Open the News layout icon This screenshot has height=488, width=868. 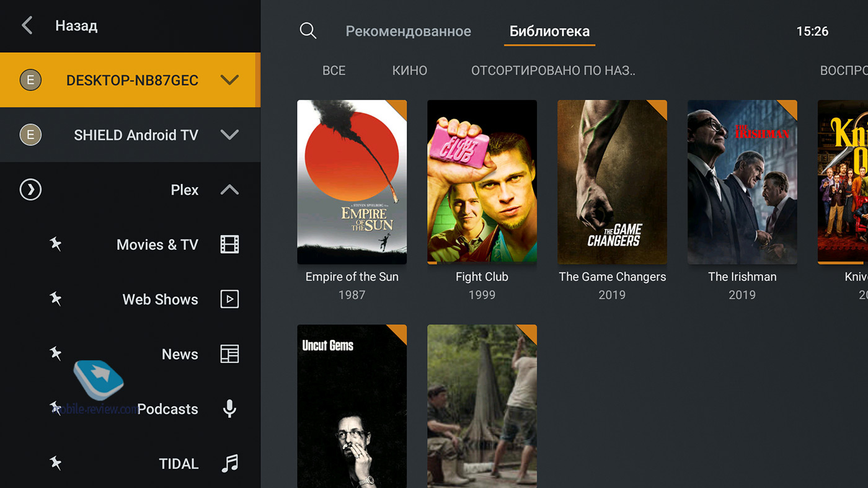(229, 354)
